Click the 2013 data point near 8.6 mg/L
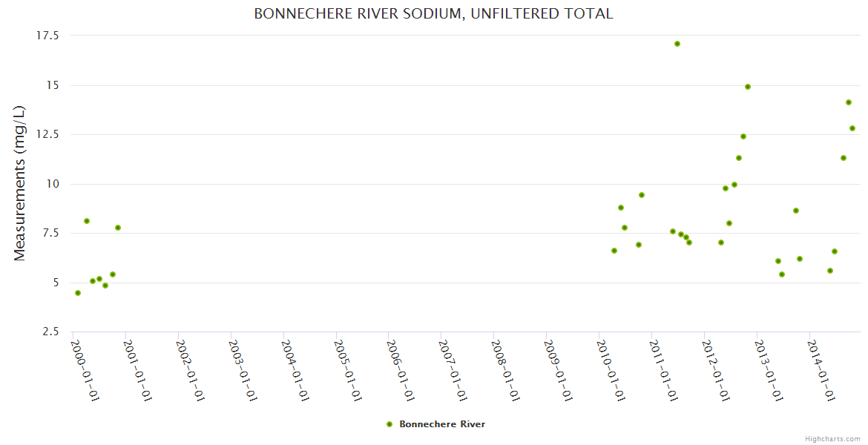The image size is (868, 445). tap(796, 211)
